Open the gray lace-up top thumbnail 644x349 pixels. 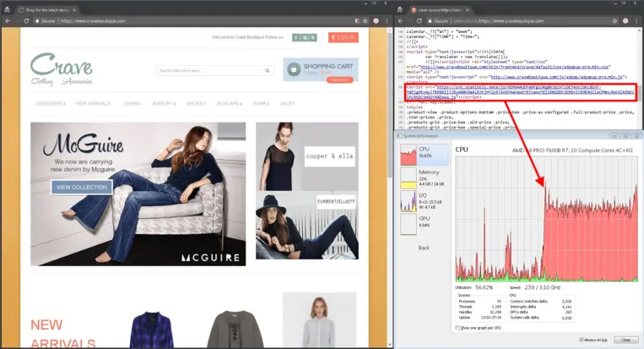point(235,330)
